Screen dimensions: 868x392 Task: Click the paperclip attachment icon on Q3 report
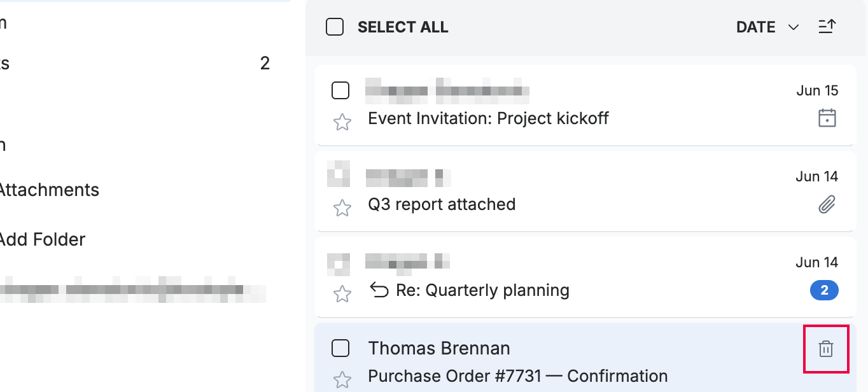coord(827,204)
